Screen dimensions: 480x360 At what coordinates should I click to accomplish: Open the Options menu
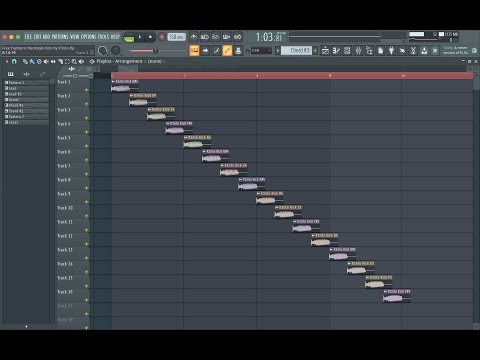tap(88, 37)
